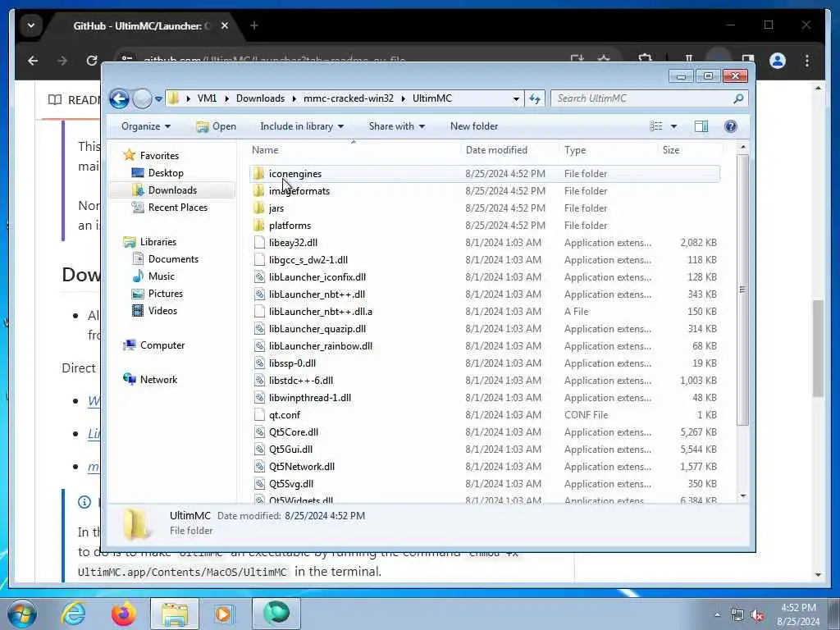This screenshot has height=630, width=840.
Task: Click mmc-cracked-win32 in address breadcrumb
Action: (x=348, y=98)
